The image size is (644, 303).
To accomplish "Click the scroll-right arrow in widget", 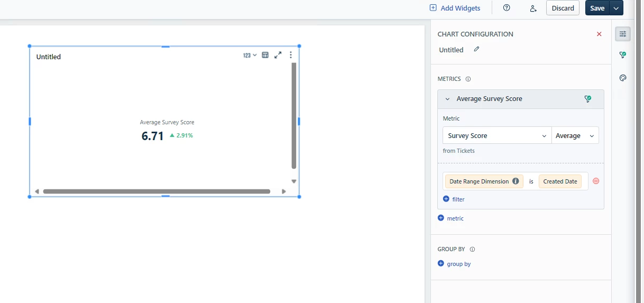I will [284, 191].
